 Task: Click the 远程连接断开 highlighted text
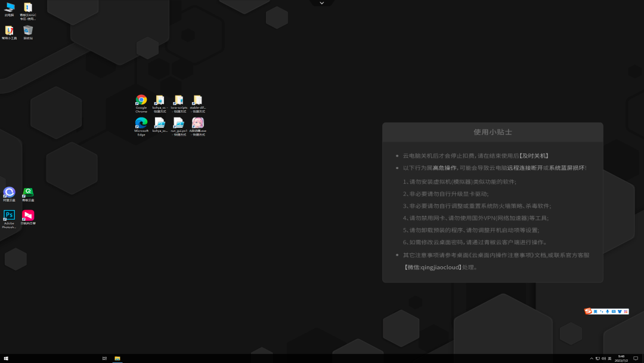pyautogui.click(x=525, y=168)
